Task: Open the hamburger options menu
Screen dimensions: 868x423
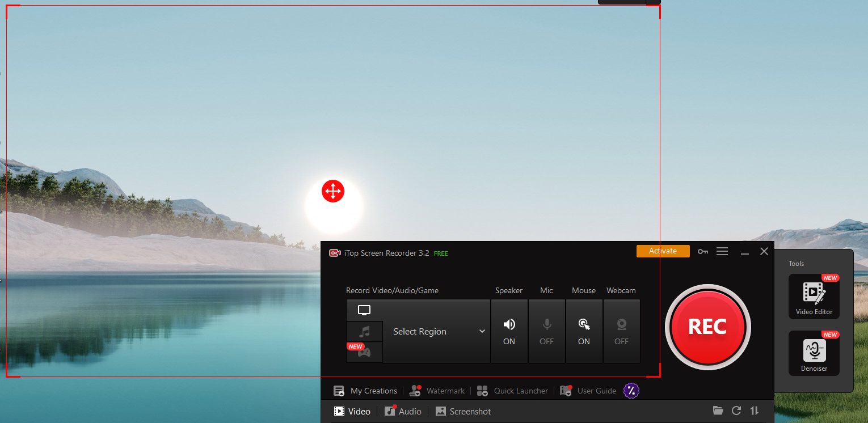Action: coord(722,251)
